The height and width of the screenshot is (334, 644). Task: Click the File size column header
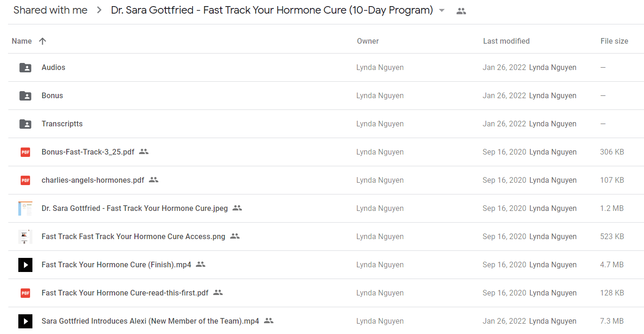(614, 41)
